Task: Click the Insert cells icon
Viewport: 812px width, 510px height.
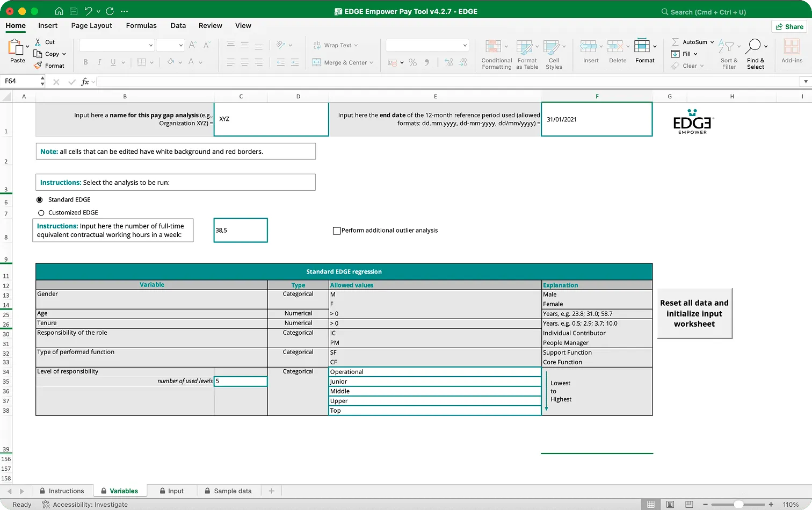Action: tap(589, 46)
